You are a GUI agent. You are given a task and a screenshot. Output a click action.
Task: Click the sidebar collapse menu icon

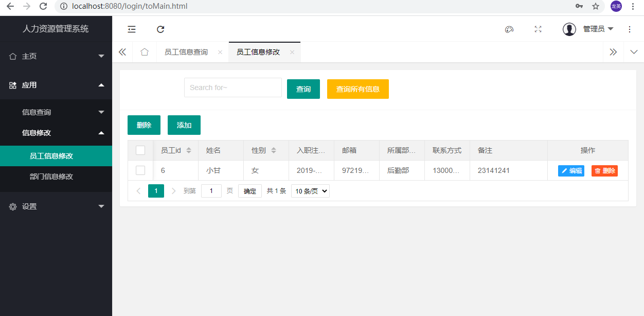[132, 29]
